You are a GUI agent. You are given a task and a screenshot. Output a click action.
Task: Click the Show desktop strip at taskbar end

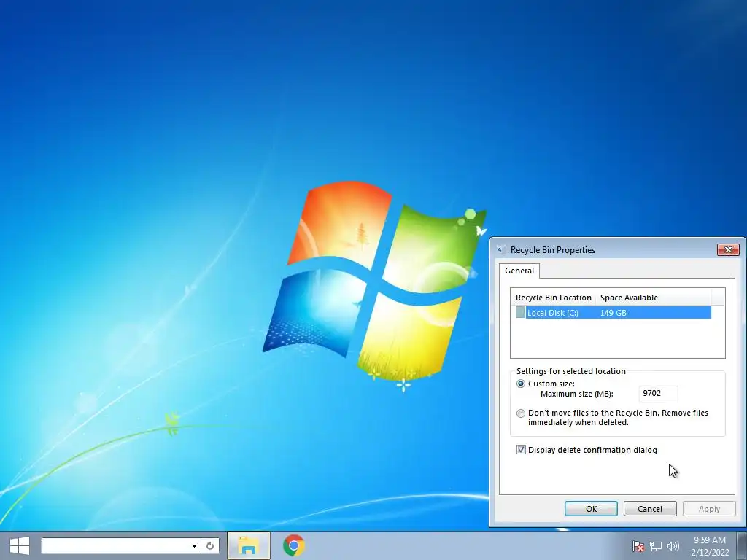[x=742, y=545]
